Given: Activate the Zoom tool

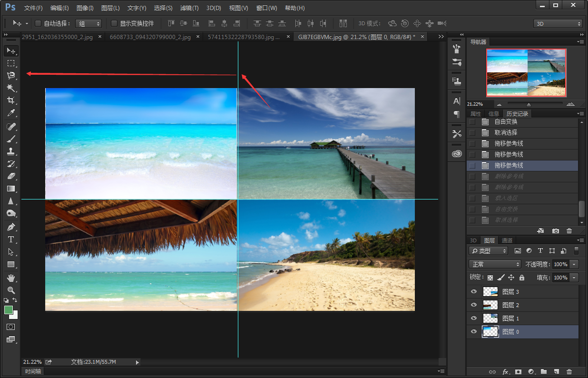Looking at the screenshot, I should tap(11, 290).
